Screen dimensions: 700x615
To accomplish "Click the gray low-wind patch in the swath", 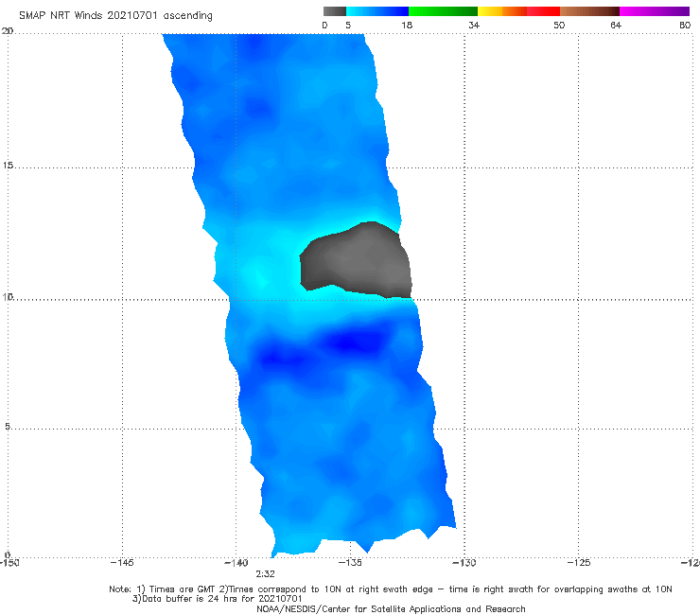I will point(358,261).
